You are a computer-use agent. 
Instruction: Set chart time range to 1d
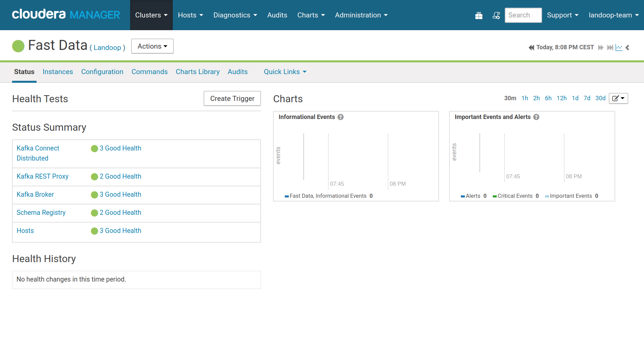(575, 98)
